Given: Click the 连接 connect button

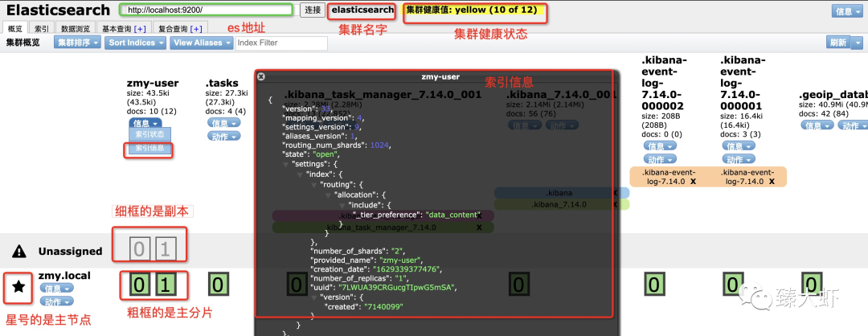Looking at the screenshot, I should click(x=313, y=10).
